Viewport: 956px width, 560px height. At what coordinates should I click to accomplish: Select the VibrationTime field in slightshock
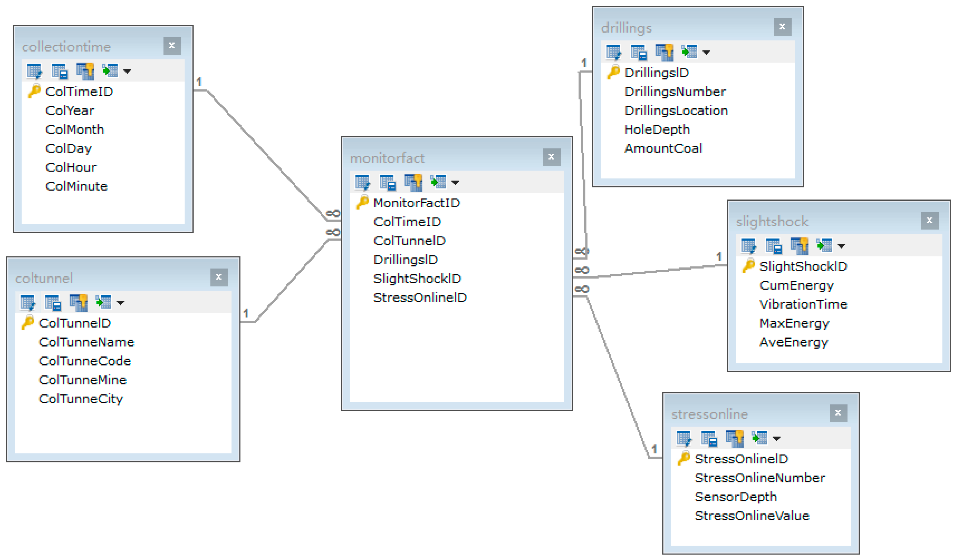point(803,304)
